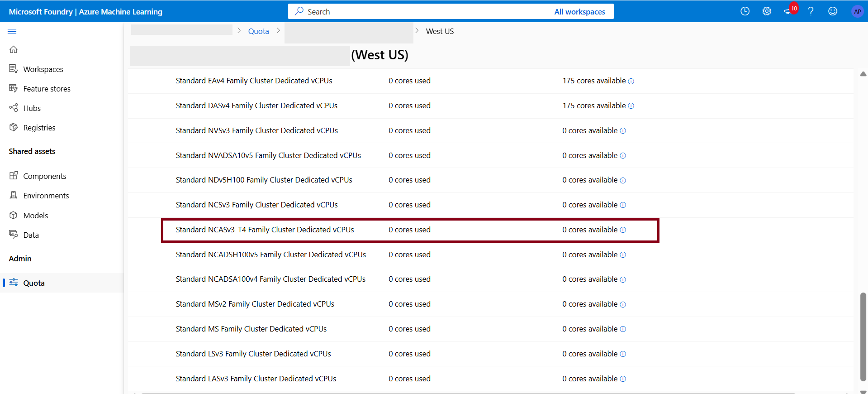The height and width of the screenshot is (394, 868).
Task: Click the Hubs icon
Action: [x=14, y=108]
